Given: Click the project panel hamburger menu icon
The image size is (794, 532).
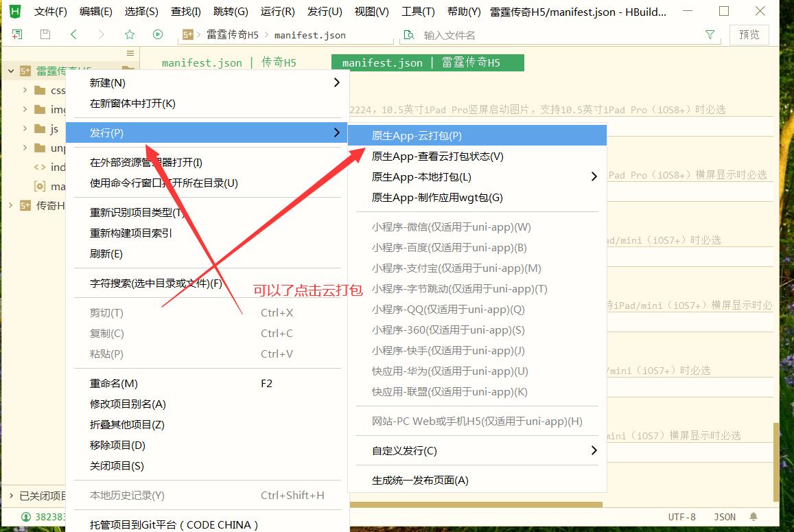Looking at the screenshot, I should tap(130, 54).
